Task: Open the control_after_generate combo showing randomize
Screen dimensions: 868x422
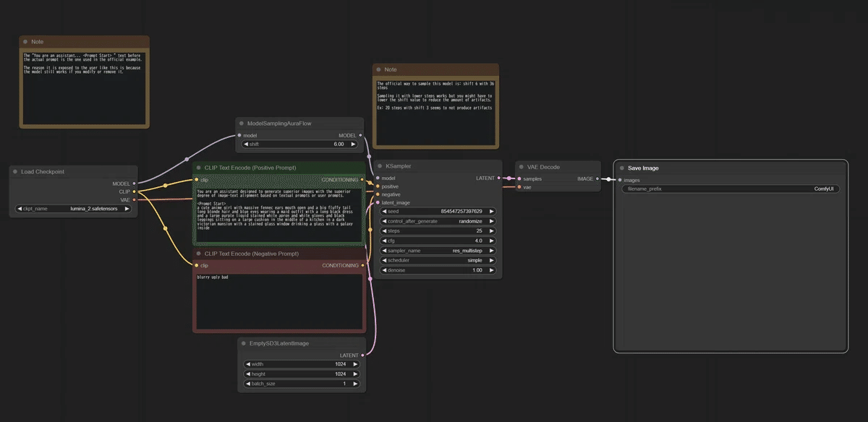Action: pos(438,221)
